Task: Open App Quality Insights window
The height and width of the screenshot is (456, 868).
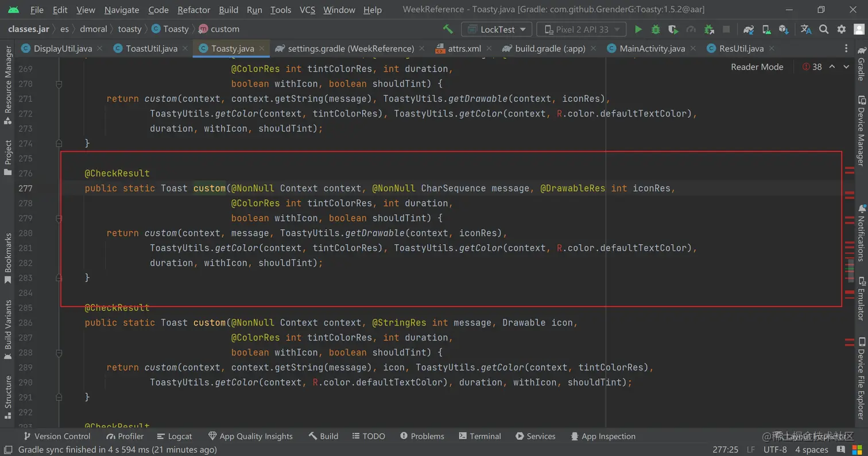Action: 250,436
